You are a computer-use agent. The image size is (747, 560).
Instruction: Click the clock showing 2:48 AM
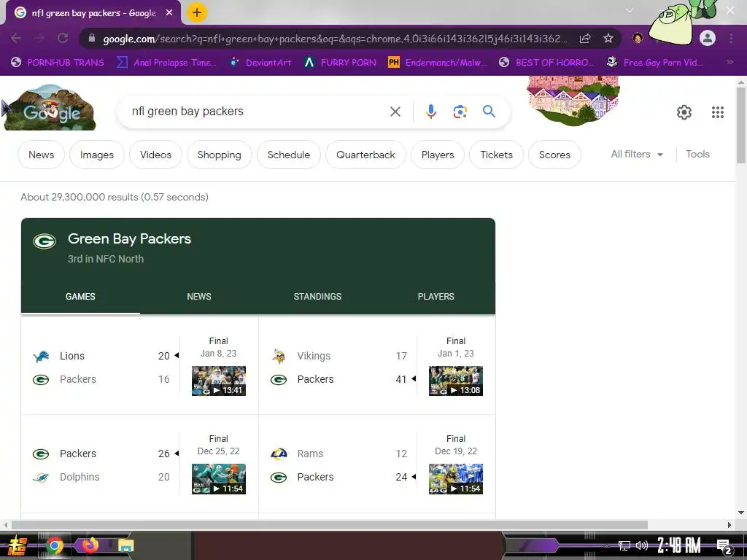pos(679,545)
